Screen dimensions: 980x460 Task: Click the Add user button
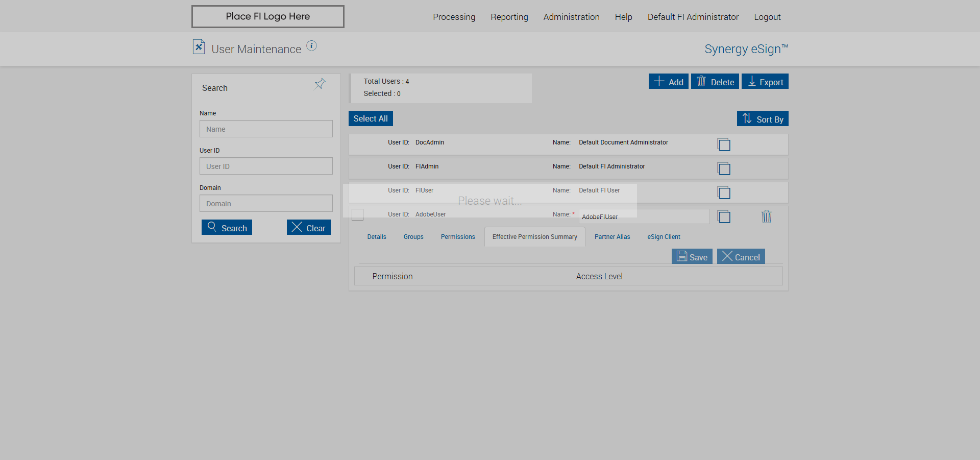(x=669, y=81)
